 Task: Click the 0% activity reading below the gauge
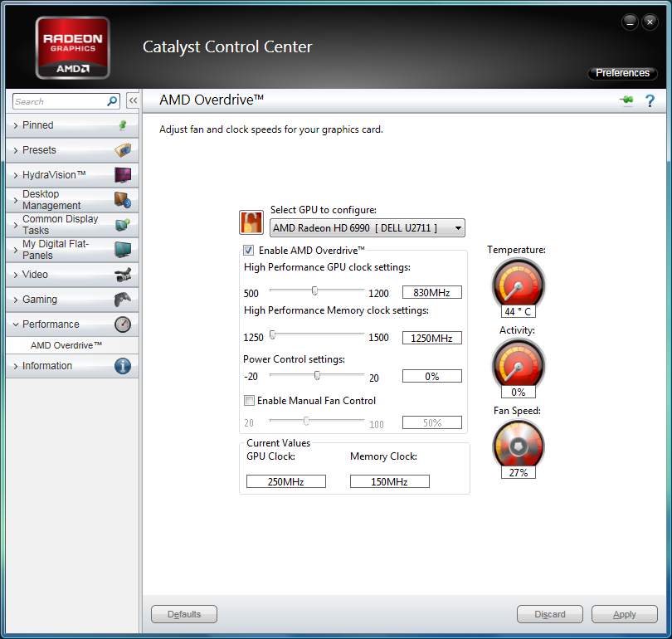pyautogui.click(x=519, y=393)
